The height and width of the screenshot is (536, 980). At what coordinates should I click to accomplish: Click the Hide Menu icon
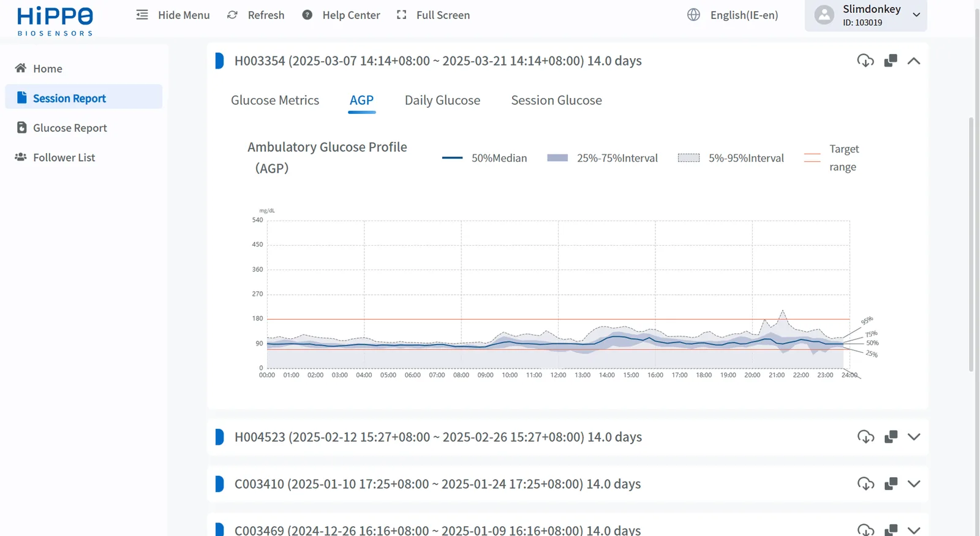pos(142,15)
